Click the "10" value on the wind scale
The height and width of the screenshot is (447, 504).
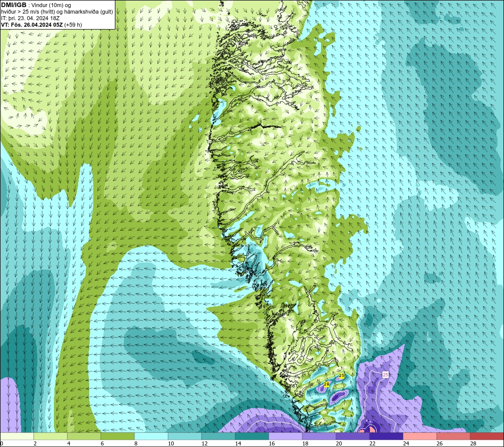[x=171, y=443]
